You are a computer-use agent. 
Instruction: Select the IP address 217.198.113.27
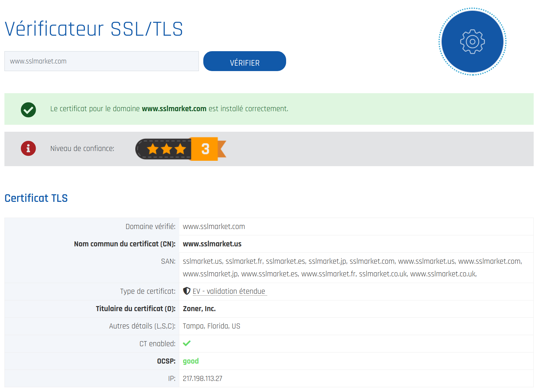(202, 378)
